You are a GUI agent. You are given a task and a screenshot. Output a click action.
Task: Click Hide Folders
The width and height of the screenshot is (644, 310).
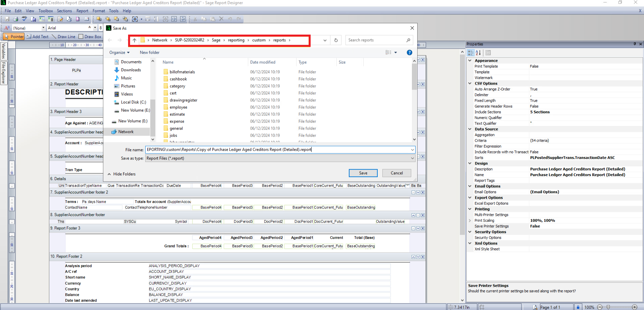point(122,174)
